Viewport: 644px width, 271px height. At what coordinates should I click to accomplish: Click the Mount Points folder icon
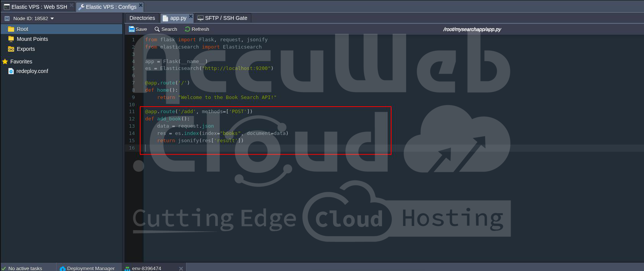[11, 39]
